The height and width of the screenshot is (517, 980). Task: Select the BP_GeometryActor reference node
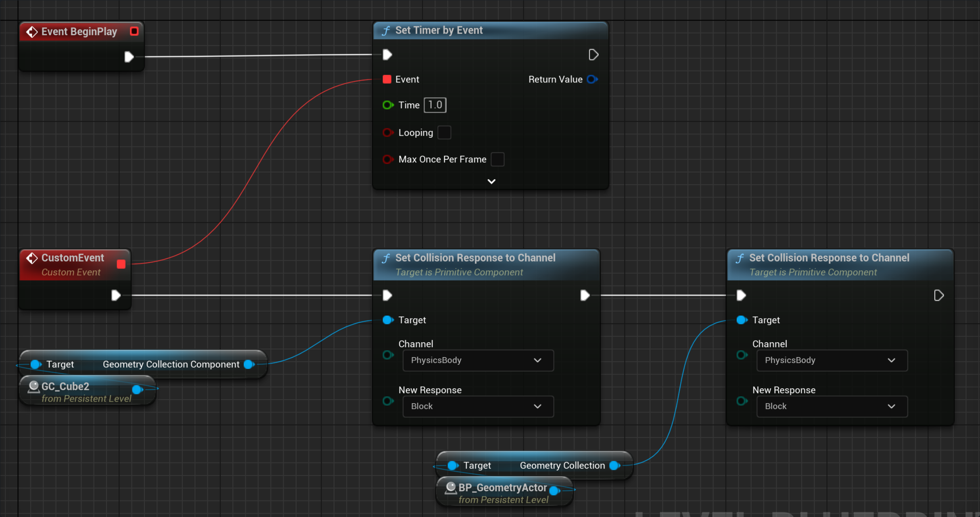tap(504, 492)
